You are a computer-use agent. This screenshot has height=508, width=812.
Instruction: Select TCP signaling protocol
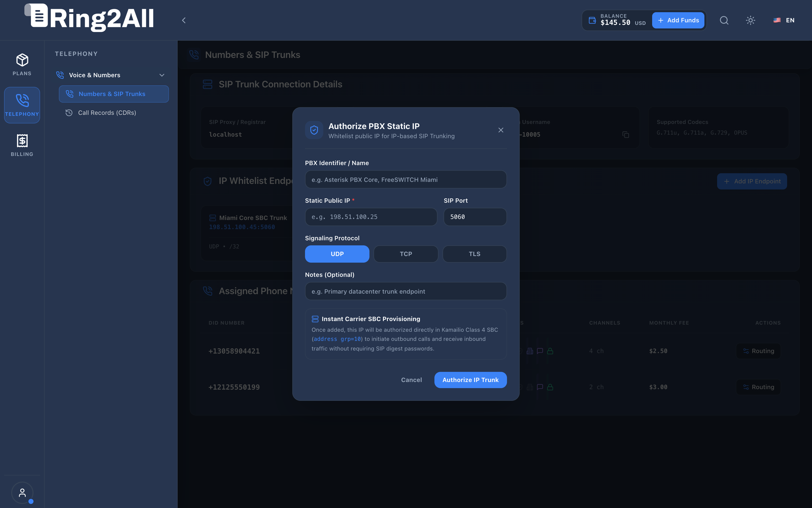(406, 254)
